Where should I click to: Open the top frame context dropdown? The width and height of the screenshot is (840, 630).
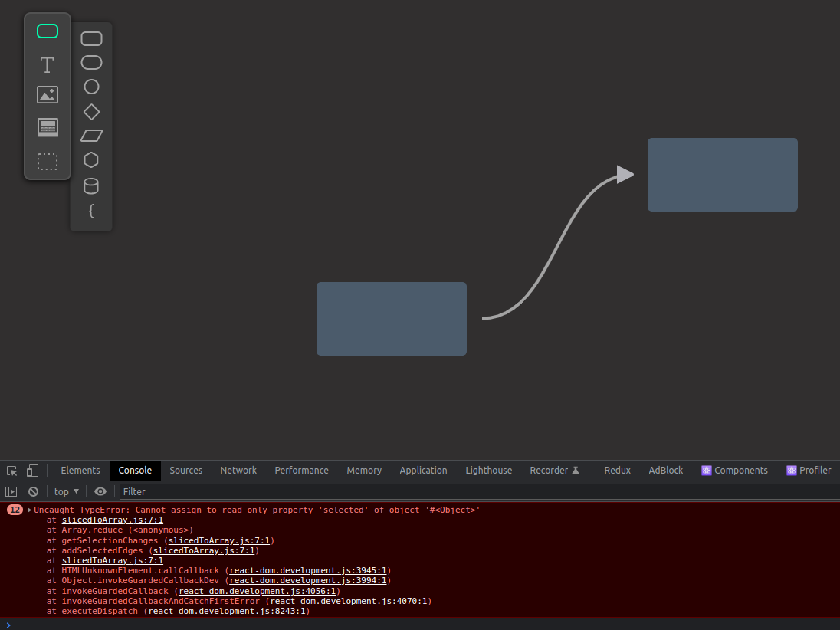[65, 491]
